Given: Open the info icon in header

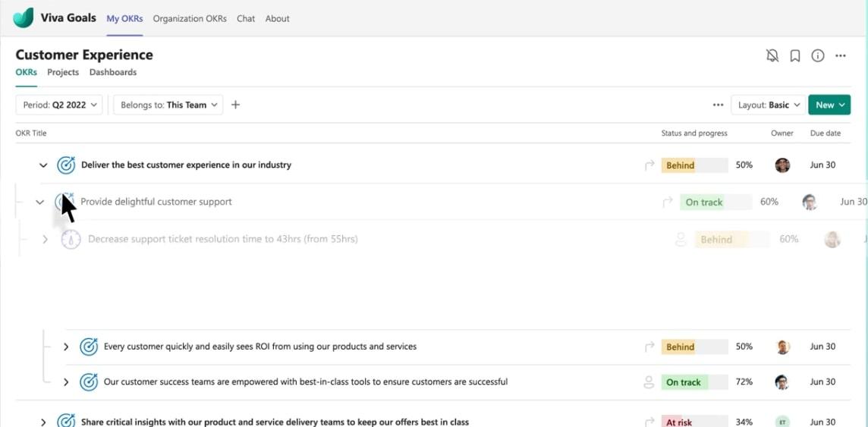Looking at the screenshot, I should tap(818, 55).
